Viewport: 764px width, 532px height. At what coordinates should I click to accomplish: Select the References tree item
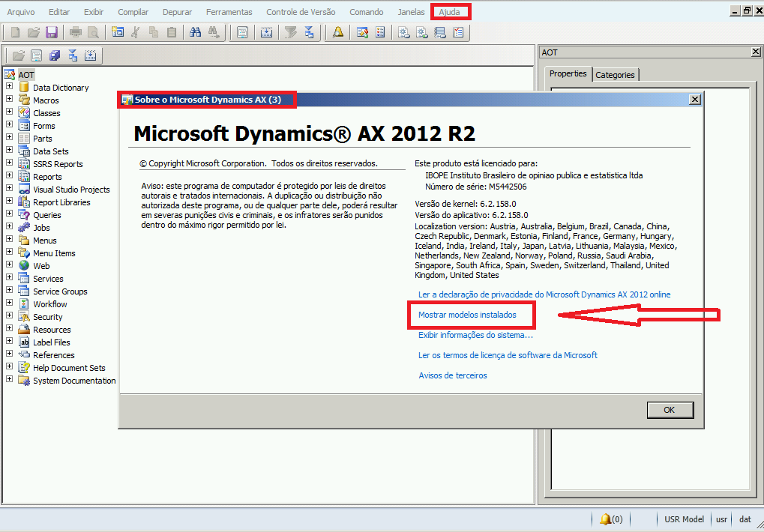[53, 355]
